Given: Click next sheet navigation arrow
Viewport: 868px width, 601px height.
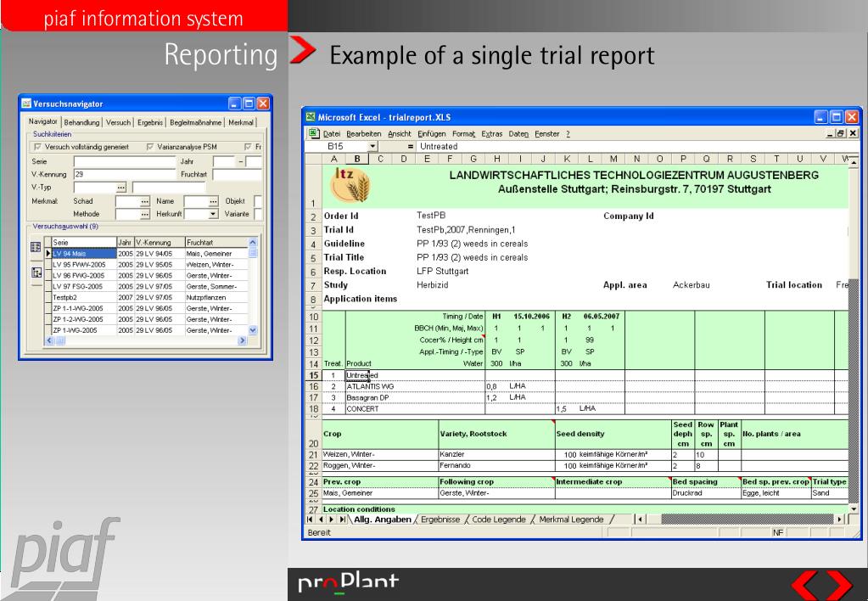Looking at the screenshot, I should pyautogui.click(x=331, y=520).
